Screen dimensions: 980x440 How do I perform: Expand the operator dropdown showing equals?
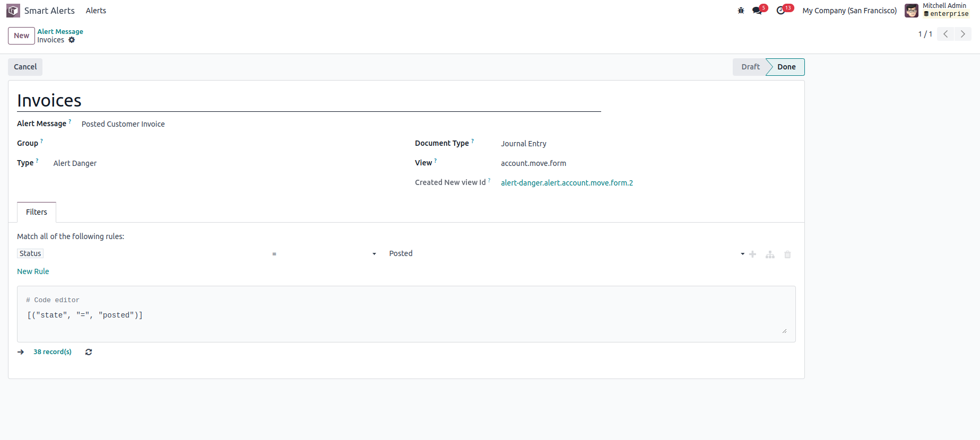tap(324, 254)
